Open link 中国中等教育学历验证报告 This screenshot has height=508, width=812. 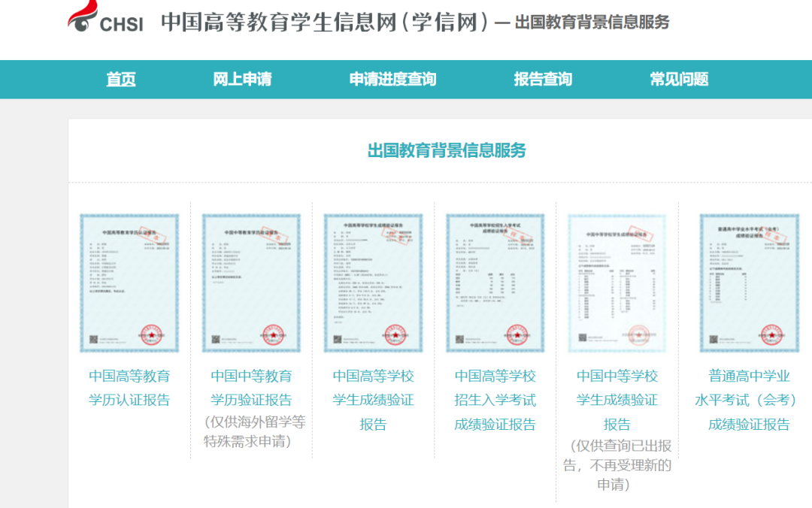coord(251,388)
